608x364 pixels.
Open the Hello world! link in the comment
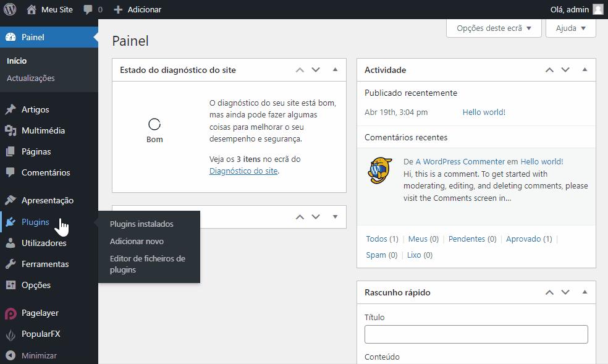[x=542, y=162]
